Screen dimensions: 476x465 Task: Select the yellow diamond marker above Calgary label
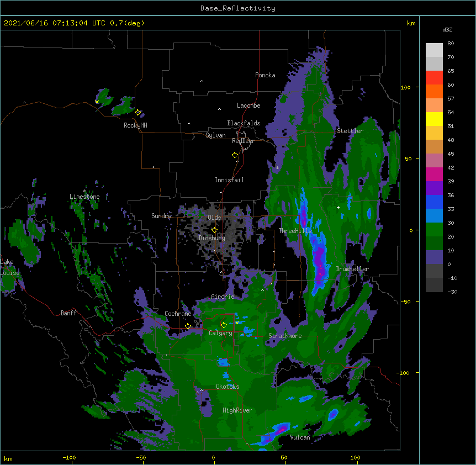(224, 325)
